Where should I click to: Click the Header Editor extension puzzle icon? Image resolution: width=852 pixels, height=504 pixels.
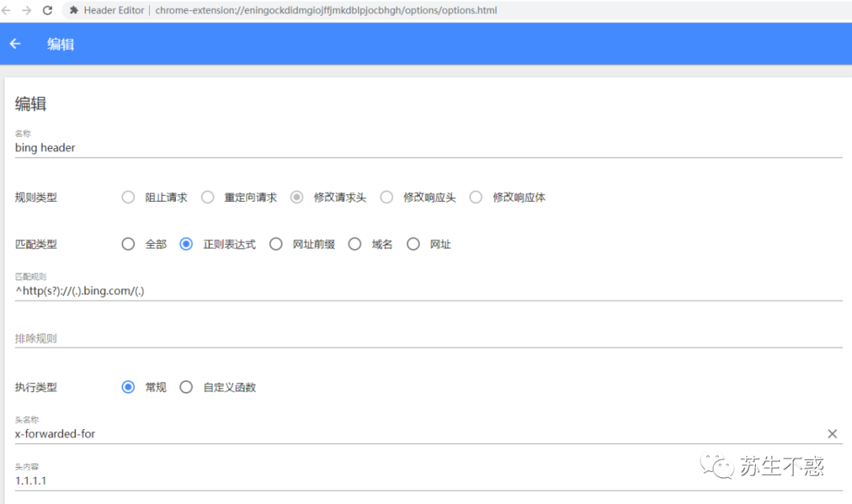click(74, 10)
